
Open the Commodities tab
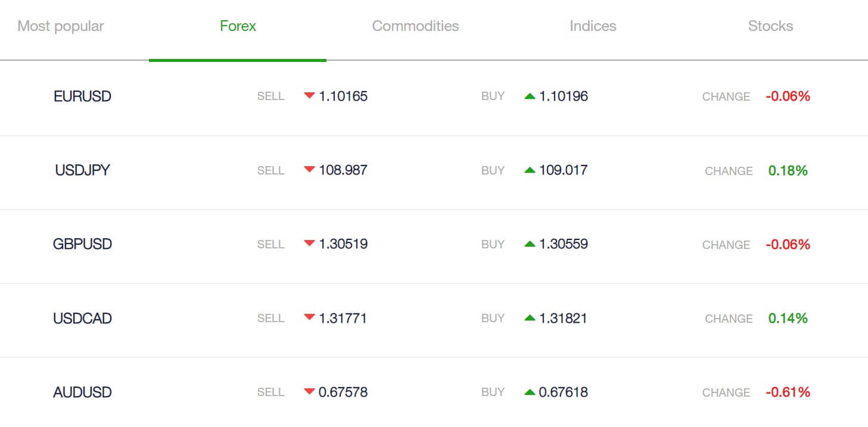point(415,26)
